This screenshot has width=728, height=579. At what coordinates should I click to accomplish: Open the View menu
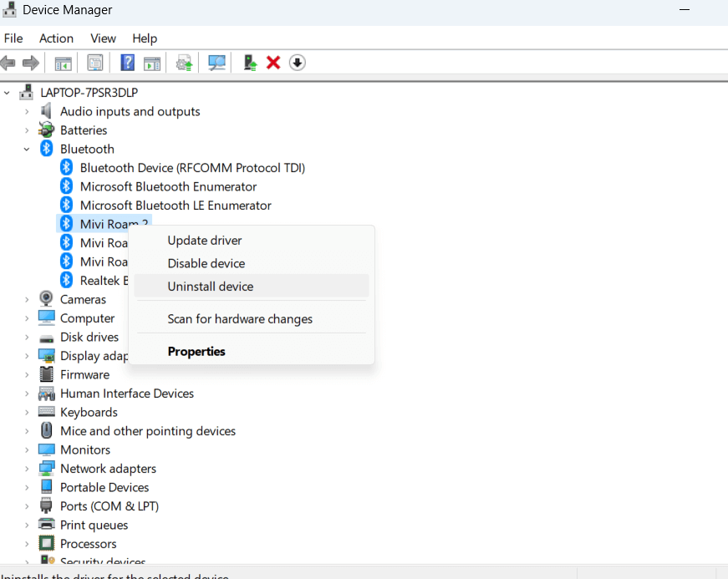pos(103,38)
